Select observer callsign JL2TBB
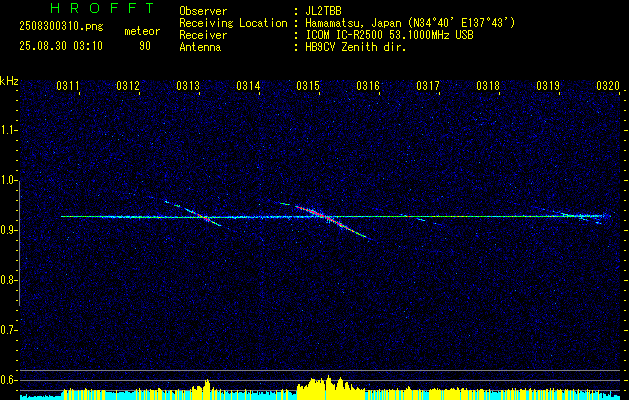 click(x=323, y=11)
